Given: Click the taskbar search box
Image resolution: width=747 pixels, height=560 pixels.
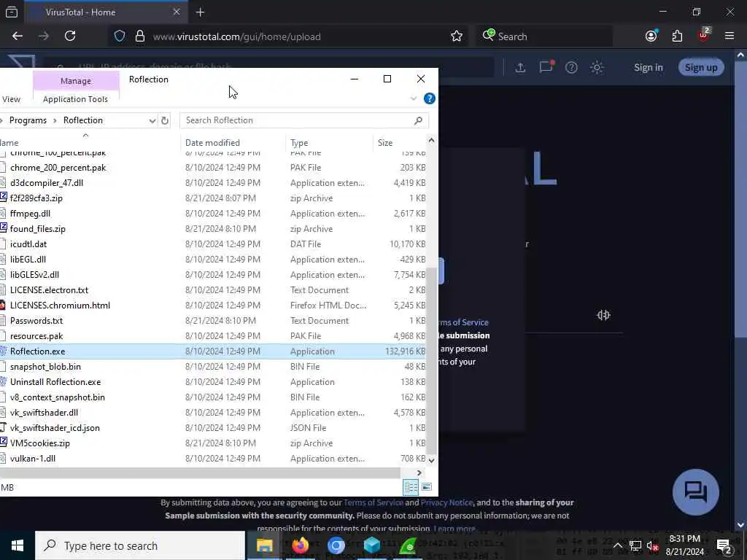Looking at the screenshot, I should 140,545.
